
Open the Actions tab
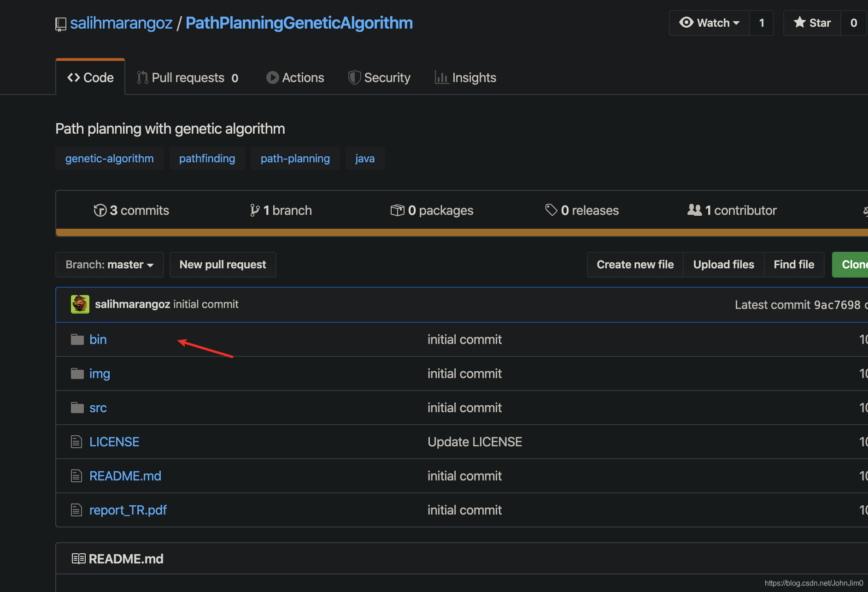coord(295,77)
